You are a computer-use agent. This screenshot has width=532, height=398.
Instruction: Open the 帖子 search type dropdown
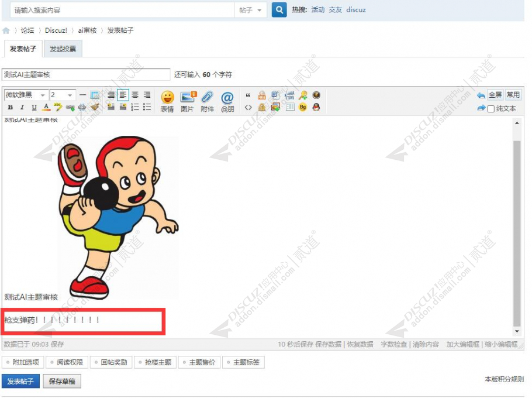tap(250, 10)
